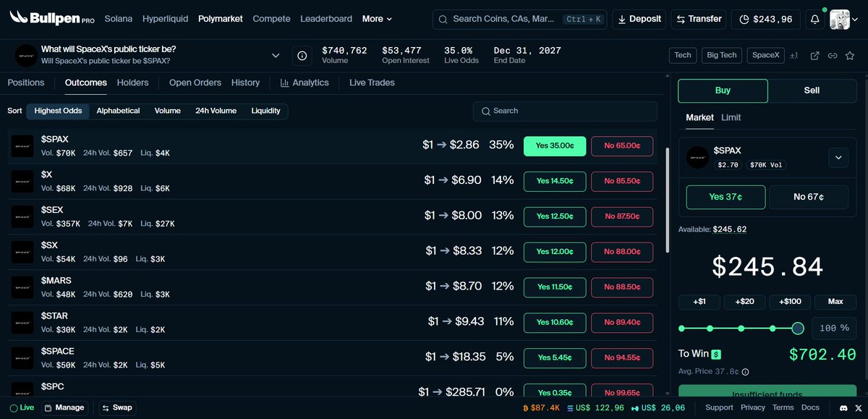The image size is (868, 419).
Task: Click the $SPAX logo in trade panel
Action: click(x=697, y=157)
